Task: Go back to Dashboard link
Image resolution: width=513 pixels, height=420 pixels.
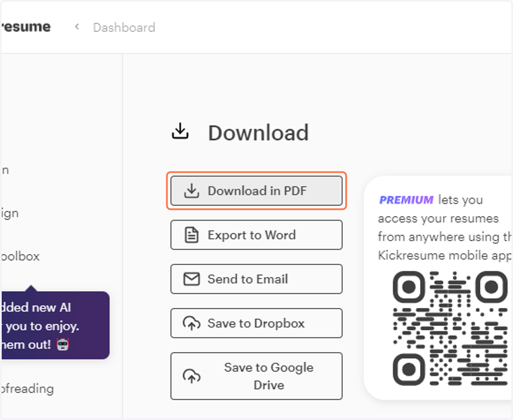Action: point(124,27)
